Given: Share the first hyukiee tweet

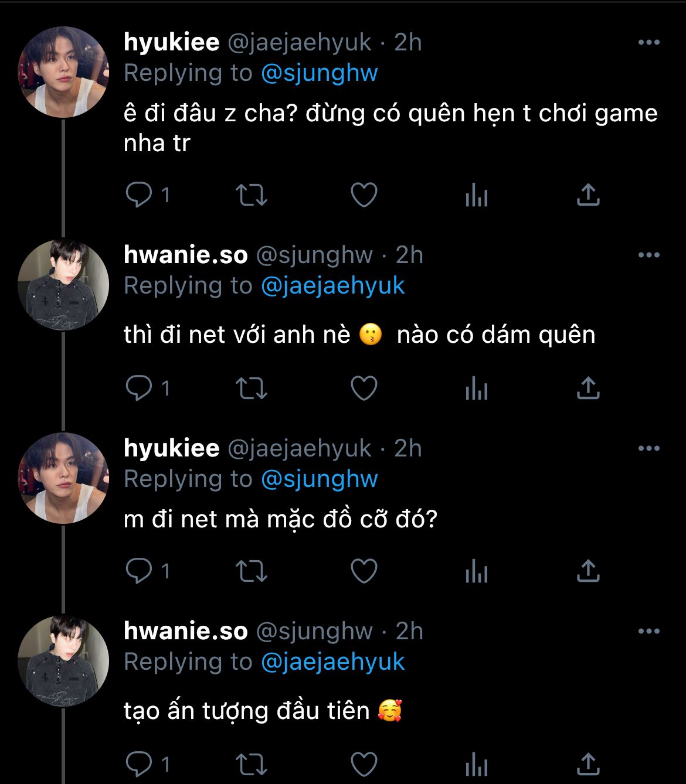Looking at the screenshot, I should 588,195.
